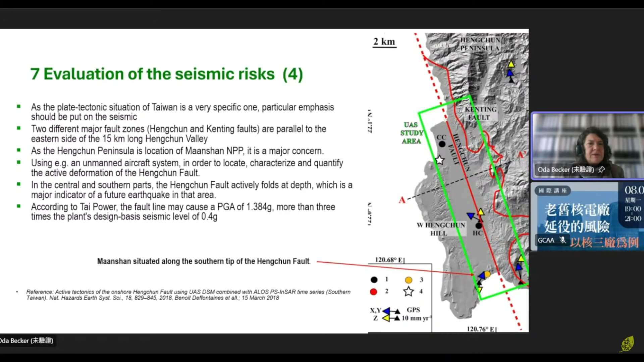Click the black circle legend symbol numbered 1
This screenshot has width=644, height=362.
(374, 280)
